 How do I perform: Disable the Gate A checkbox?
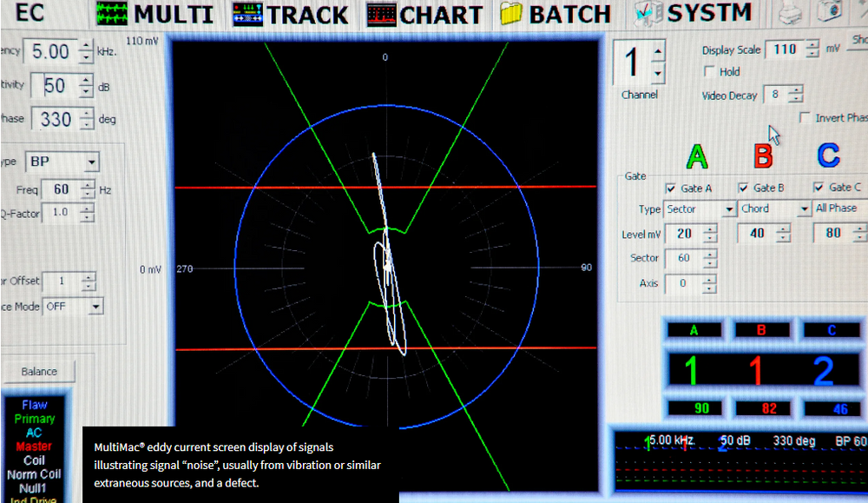[x=671, y=187]
